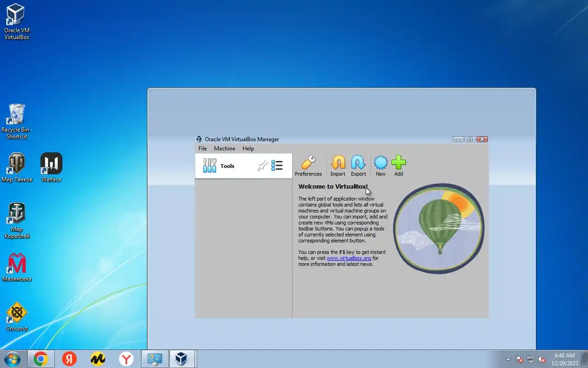Click the network tray icon
Image resolution: width=588 pixels, height=368 pixels.
(531, 359)
